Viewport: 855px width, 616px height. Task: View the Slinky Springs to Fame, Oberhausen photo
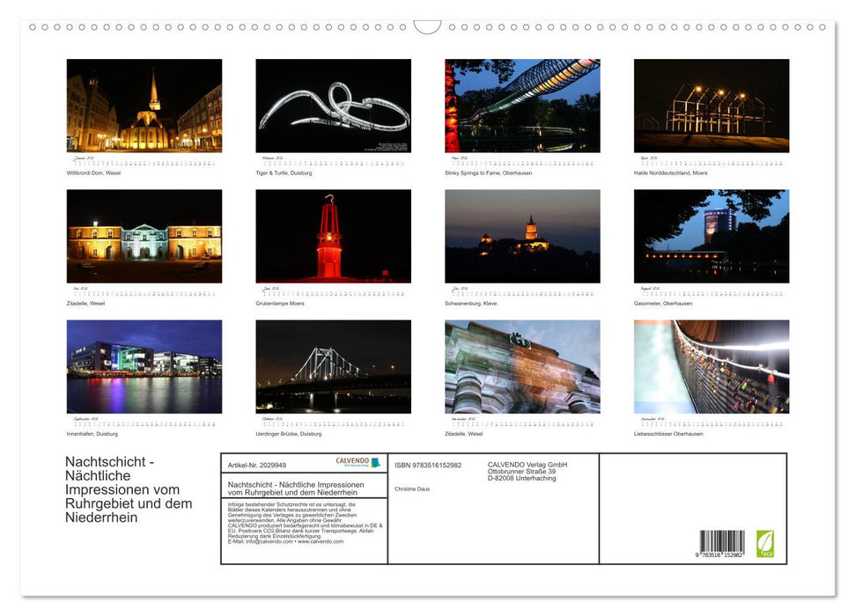pos(521,104)
